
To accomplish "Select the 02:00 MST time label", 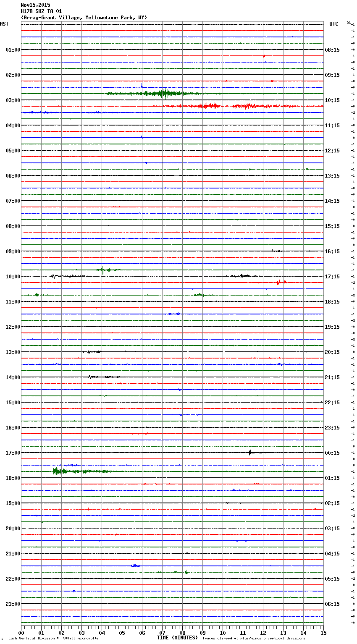I will pos(13,75).
